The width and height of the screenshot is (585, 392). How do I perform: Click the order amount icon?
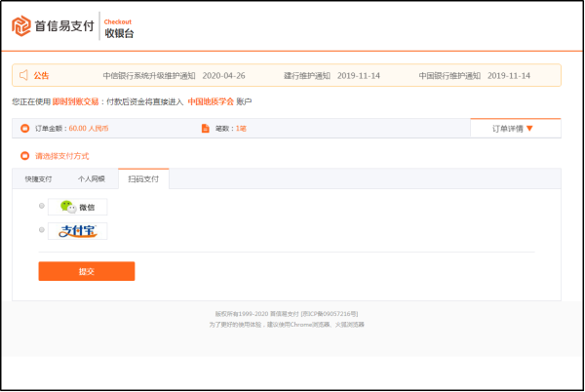[24, 129]
